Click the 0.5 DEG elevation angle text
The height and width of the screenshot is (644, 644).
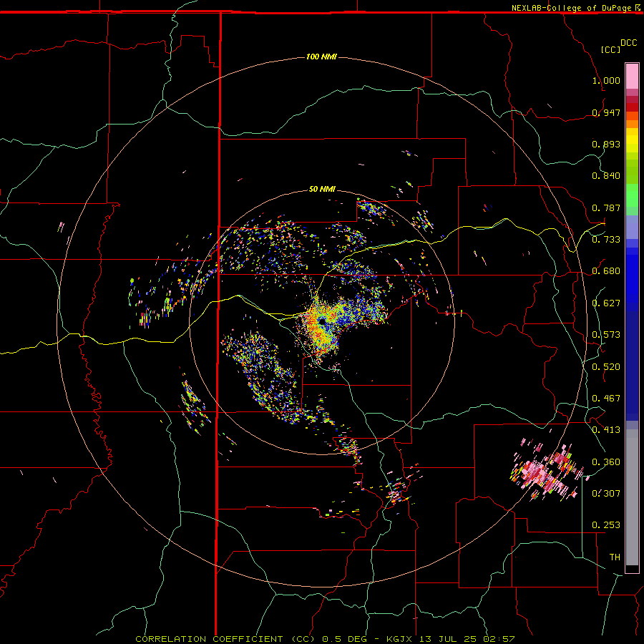coord(344,639)
